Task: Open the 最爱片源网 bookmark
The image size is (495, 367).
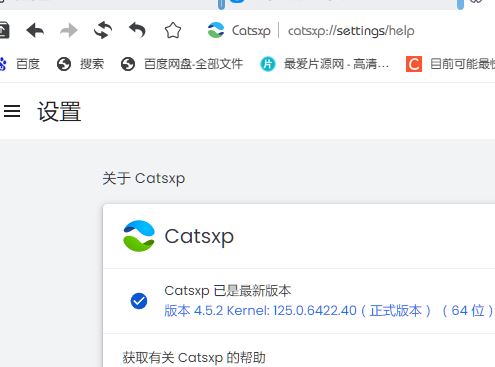Action: coord(324,64)
